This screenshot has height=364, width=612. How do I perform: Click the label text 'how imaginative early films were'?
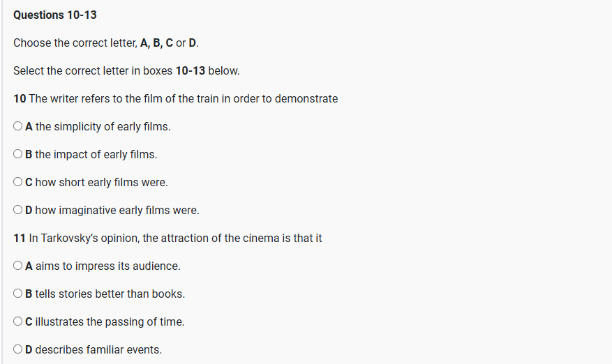tap(117, 210)
